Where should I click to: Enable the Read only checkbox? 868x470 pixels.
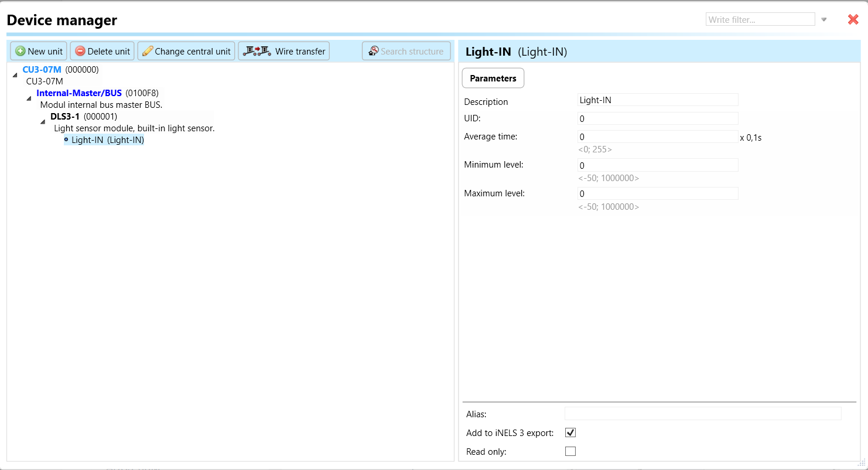point(570,451)
